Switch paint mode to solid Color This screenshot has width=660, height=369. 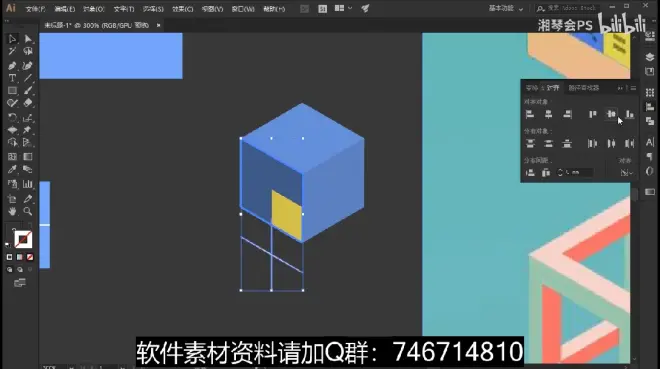click(x=10, y=257)
